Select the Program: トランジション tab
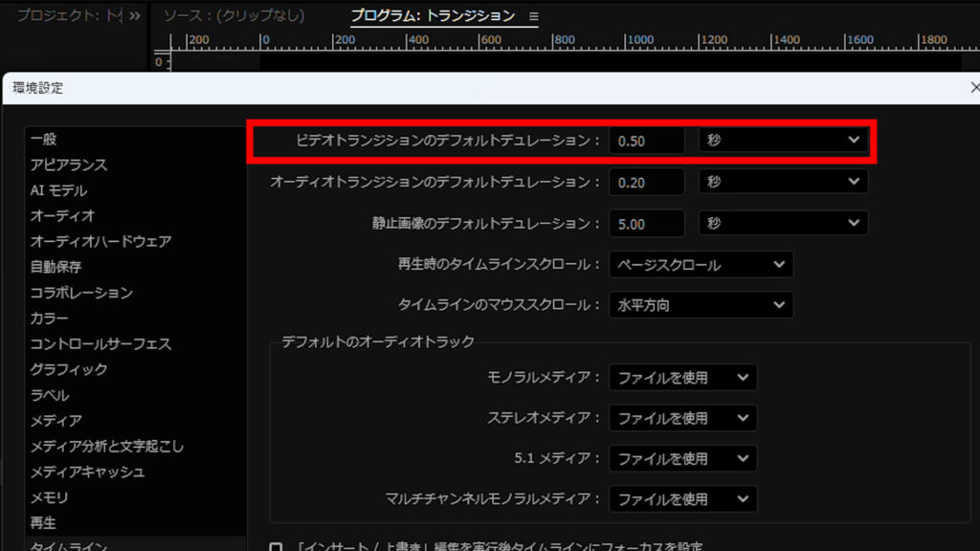Screen dimensions: 980x551 click(x=432, y=16)
